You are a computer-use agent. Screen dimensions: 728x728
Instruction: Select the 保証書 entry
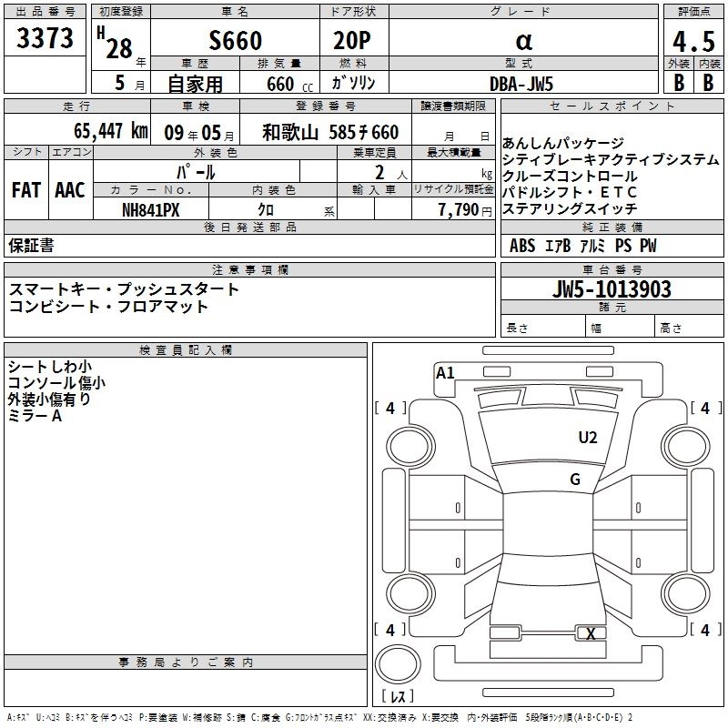click(31, 246)
